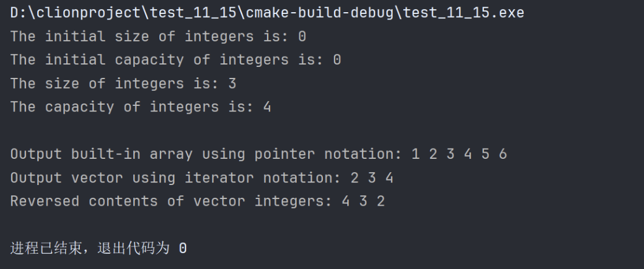644x269 pixels.
Task: Select the capacity value 4
Action: coord(267,107)
